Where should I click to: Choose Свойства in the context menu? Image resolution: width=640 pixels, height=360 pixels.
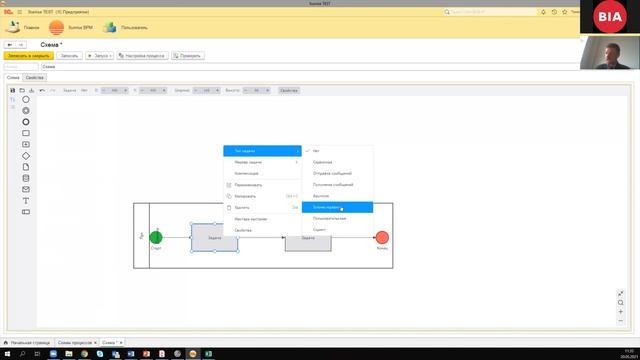tap(262, 230)
